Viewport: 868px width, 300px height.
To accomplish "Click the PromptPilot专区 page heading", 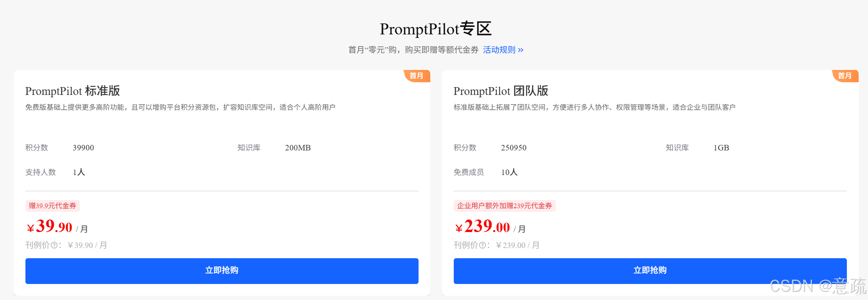I will [x=435, y=29].
